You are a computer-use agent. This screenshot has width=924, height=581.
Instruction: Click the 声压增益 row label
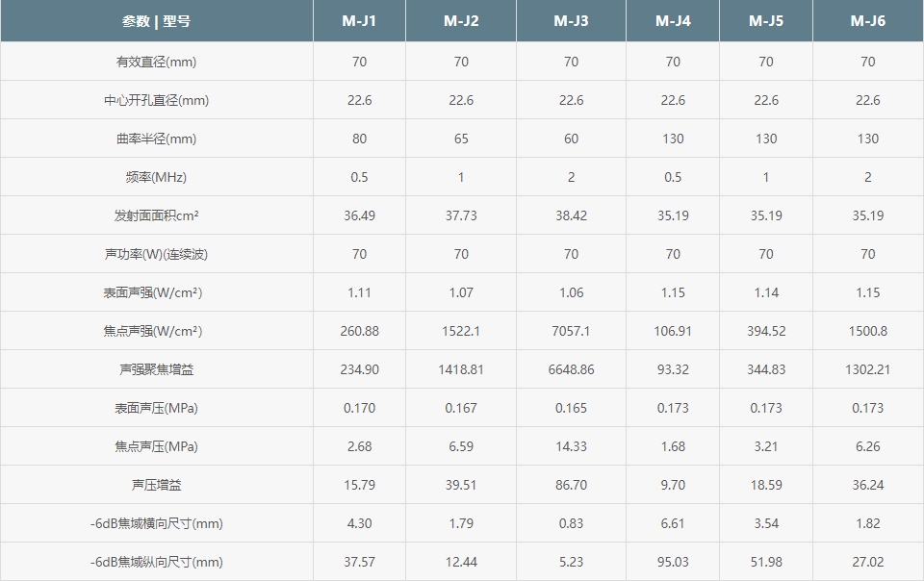point(156,485)
